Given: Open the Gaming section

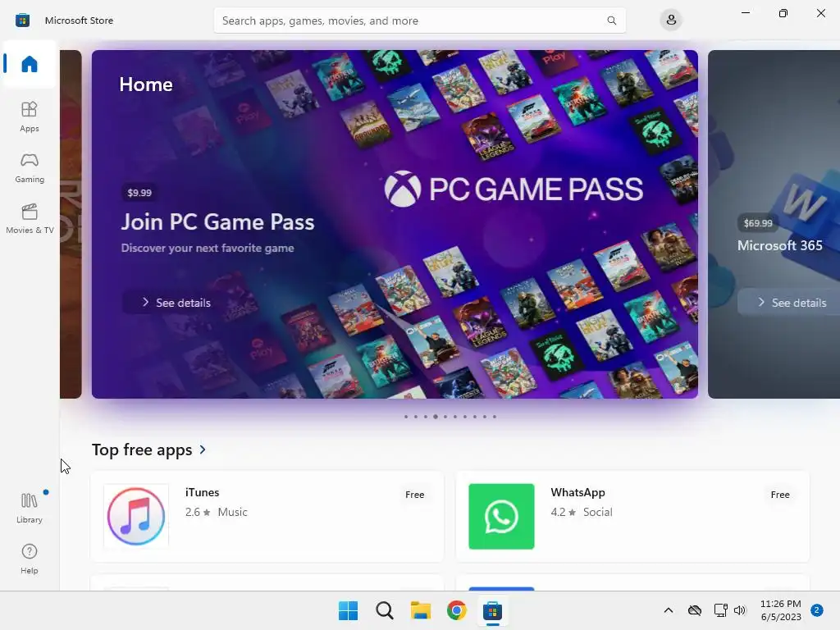Looking at the screenshot, I should click(30, 168).
